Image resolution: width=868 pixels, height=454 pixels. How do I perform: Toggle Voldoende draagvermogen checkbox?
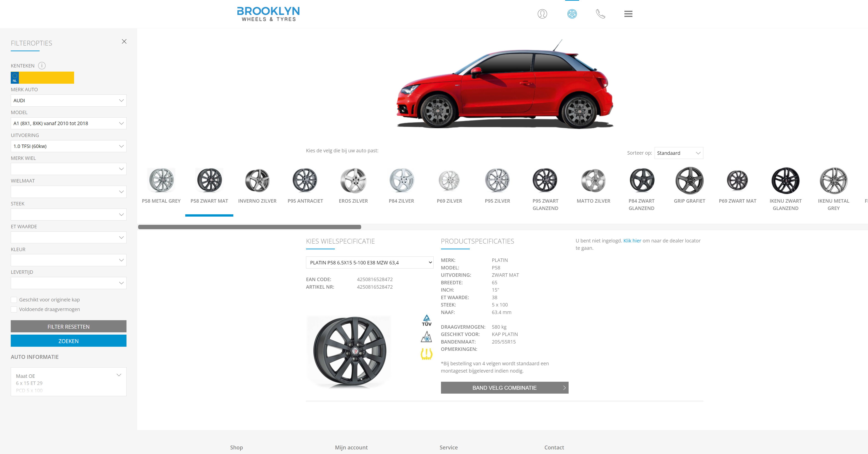click(x=14, y=309)
